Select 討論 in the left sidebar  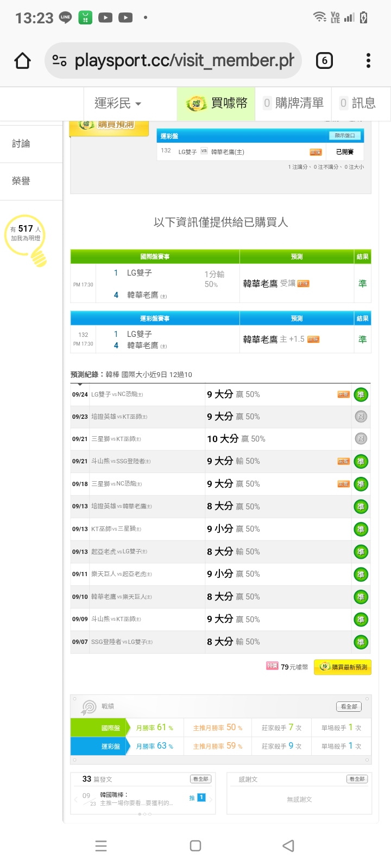[21, 144]
